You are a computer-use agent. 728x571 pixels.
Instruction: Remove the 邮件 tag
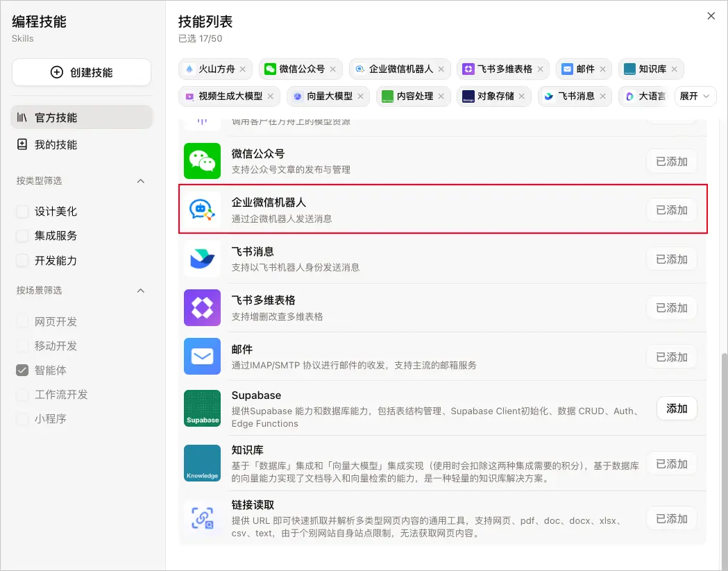(x=602, y=69)
